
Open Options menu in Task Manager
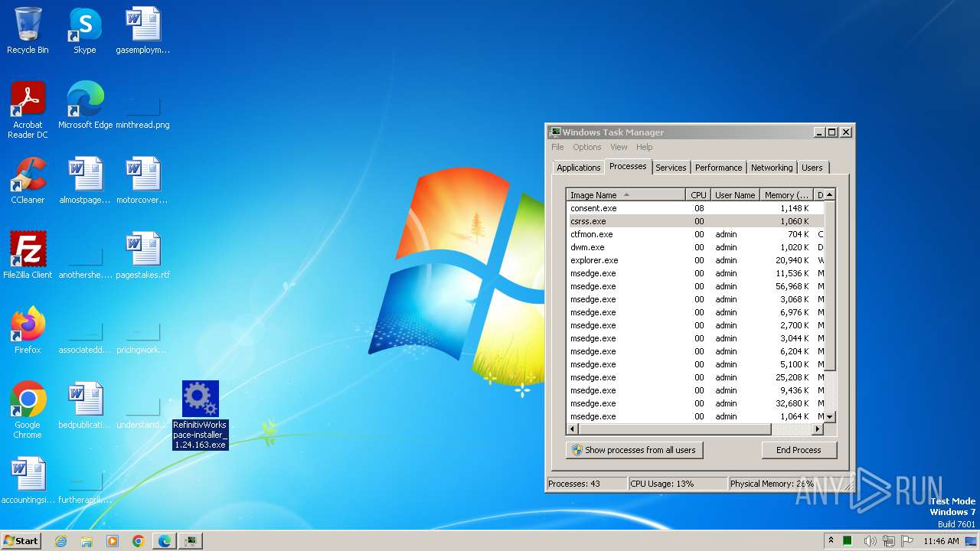pyautogui.click(x=587, y=147)
